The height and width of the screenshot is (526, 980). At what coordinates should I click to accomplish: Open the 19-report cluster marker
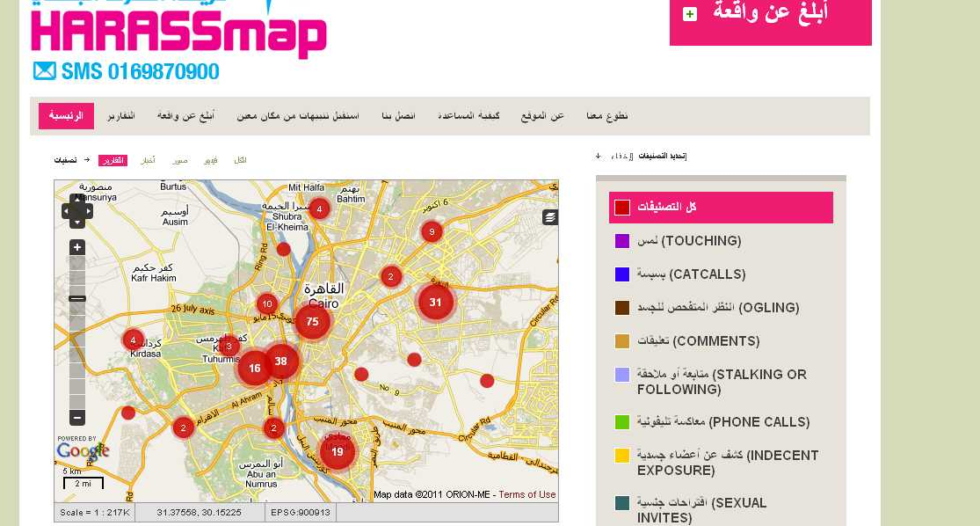(x=338, y=451)
